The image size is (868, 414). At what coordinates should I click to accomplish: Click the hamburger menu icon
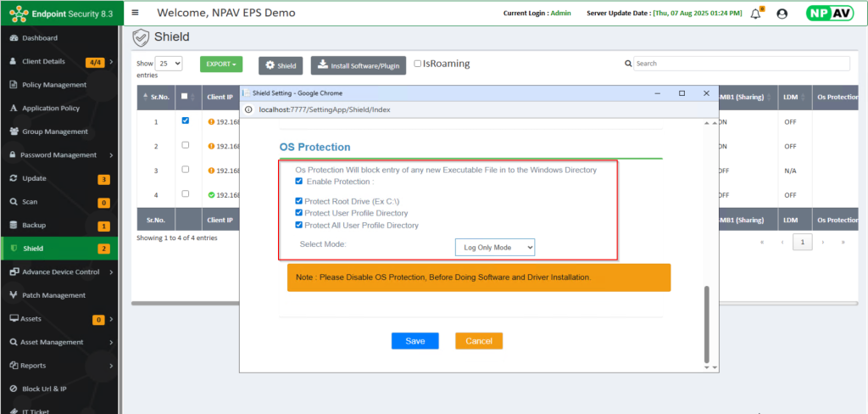(x=135, y=13)
